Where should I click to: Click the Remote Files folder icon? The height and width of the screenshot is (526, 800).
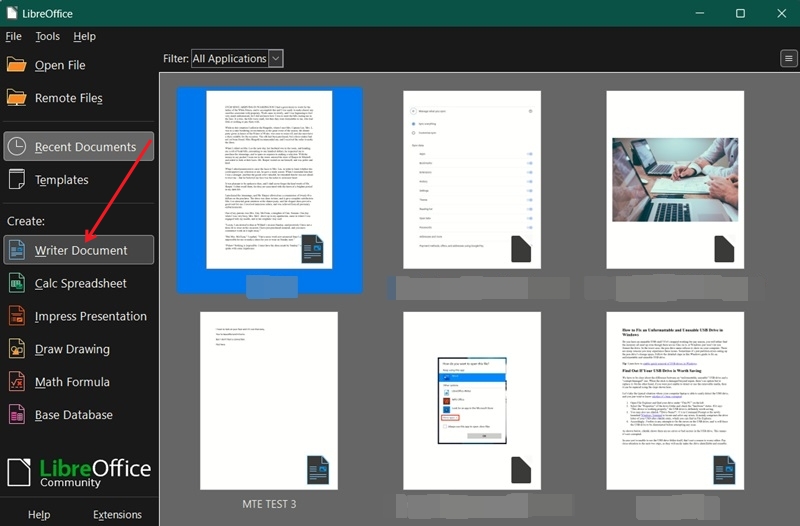(x=16, y=97)
